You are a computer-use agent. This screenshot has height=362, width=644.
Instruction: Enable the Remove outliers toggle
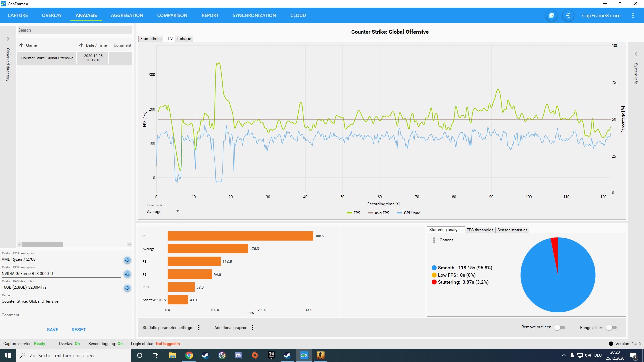point(559,327)
